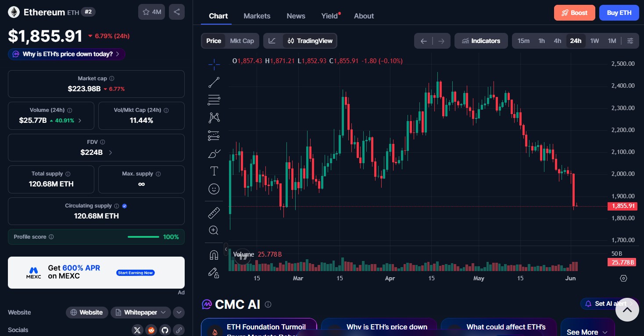Click the Max. supply info icon
This screenshot has width=644, height=336.
[x=158, y=174]
